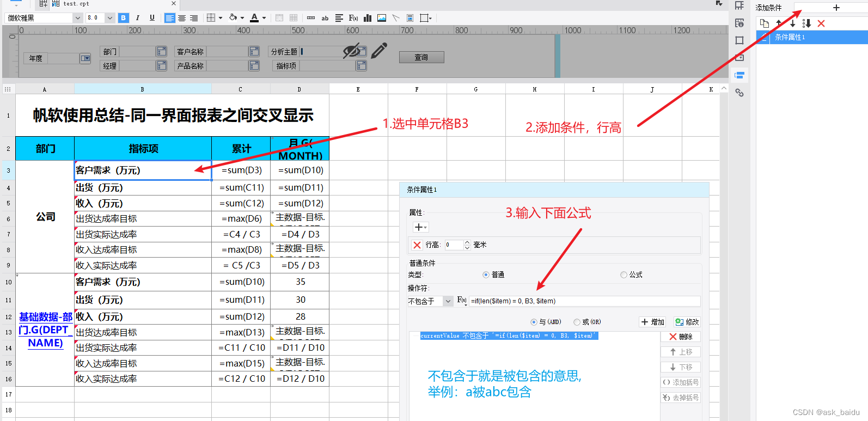The image size is (868, 421).
Task: Open the 属性 add-property plus dropdown
Action: pyautogui.click(x=421, y=227)
